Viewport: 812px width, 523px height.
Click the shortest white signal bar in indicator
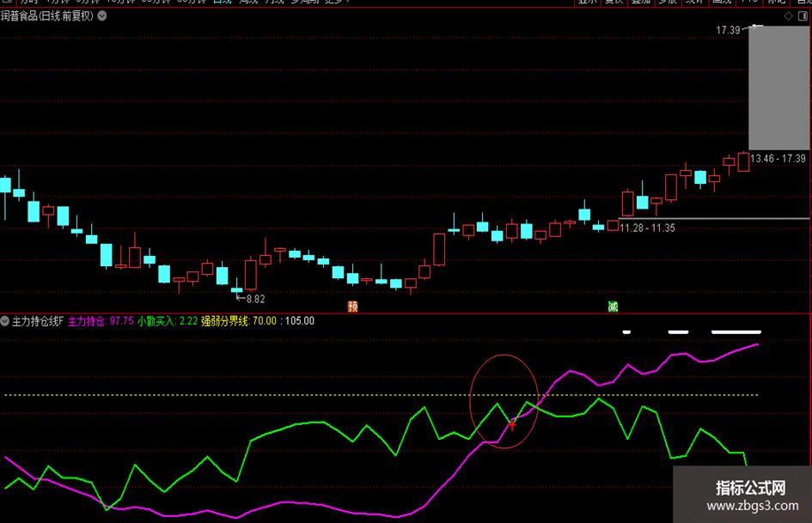626,332
